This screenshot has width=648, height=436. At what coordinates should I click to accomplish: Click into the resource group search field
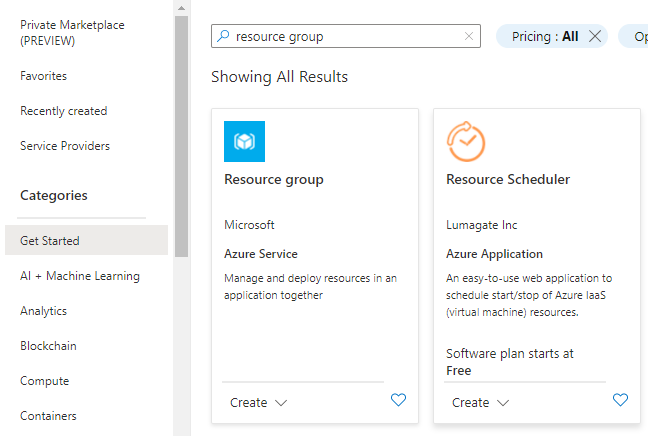coord(345,36)
